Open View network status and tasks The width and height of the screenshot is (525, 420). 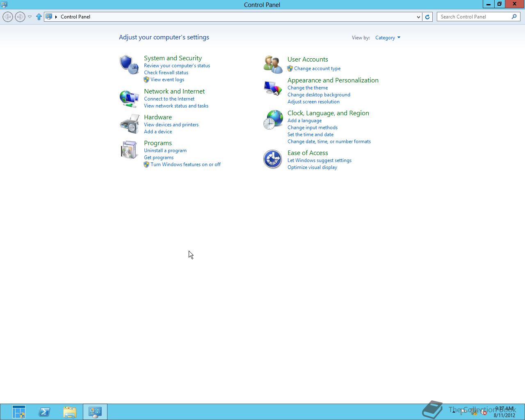pyautogui.click(x=176, y=106)
